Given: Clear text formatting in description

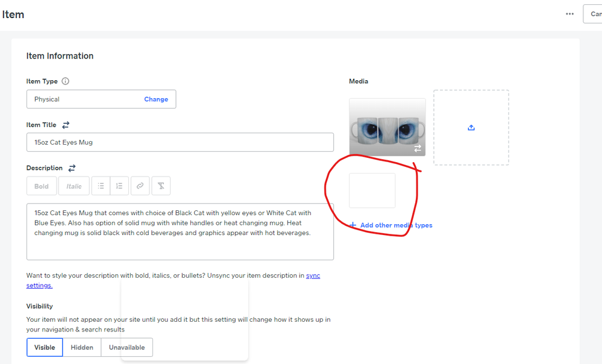Looking at the screenshot, I should (161, 186).
